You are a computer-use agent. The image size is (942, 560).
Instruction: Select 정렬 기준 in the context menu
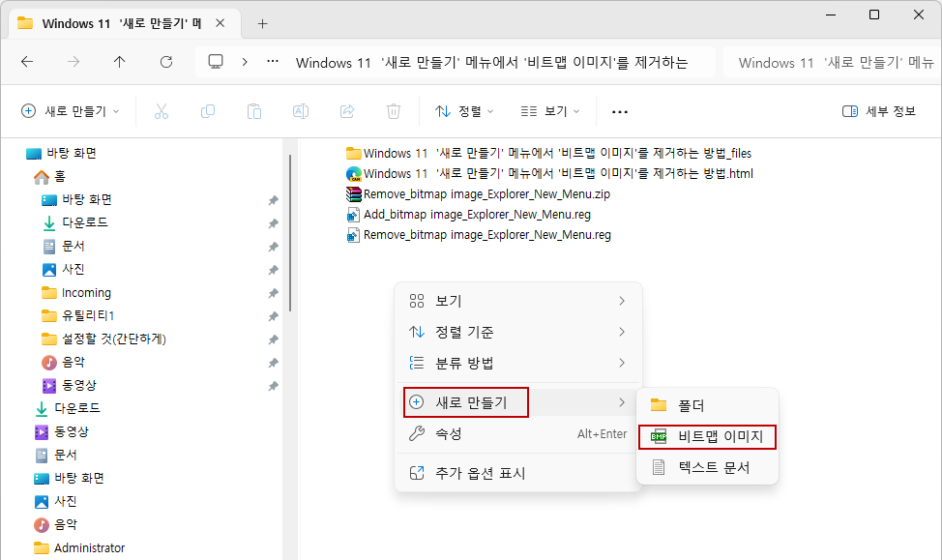pos(517,332)
